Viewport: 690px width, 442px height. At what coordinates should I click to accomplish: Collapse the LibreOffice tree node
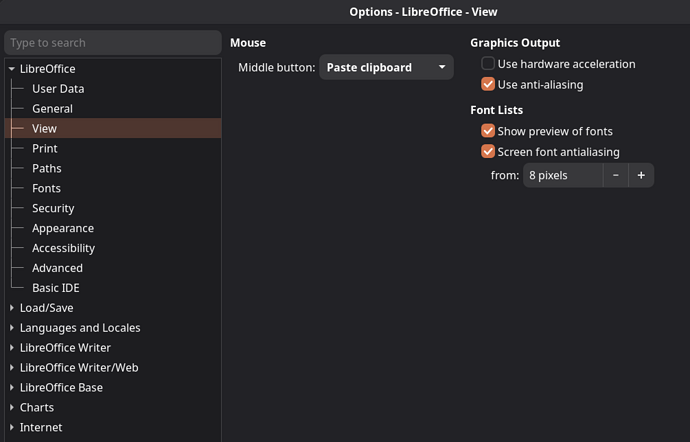click(x=12, y=69)
